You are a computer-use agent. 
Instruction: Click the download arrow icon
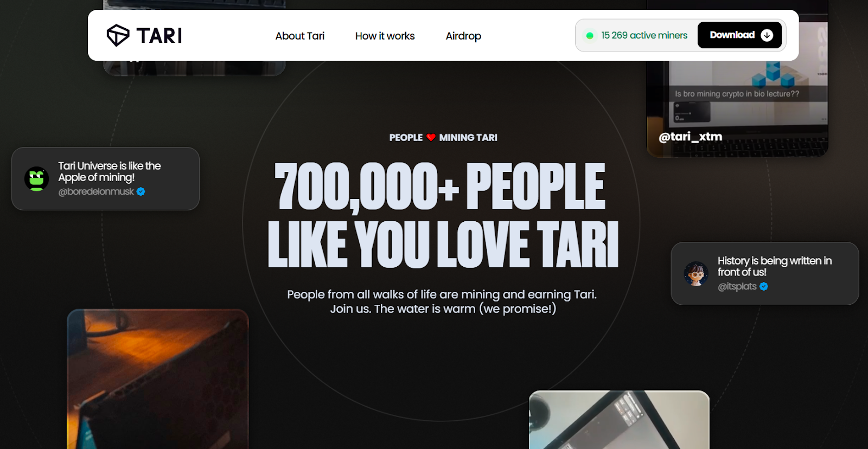point(767,35)
